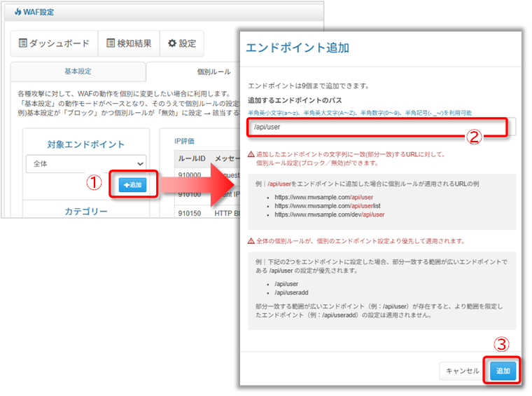This screenshot has width=532, height=396.
Task: Switch to the 個別ルール tab
Action: pyautogui.click(x=213, y=71)
